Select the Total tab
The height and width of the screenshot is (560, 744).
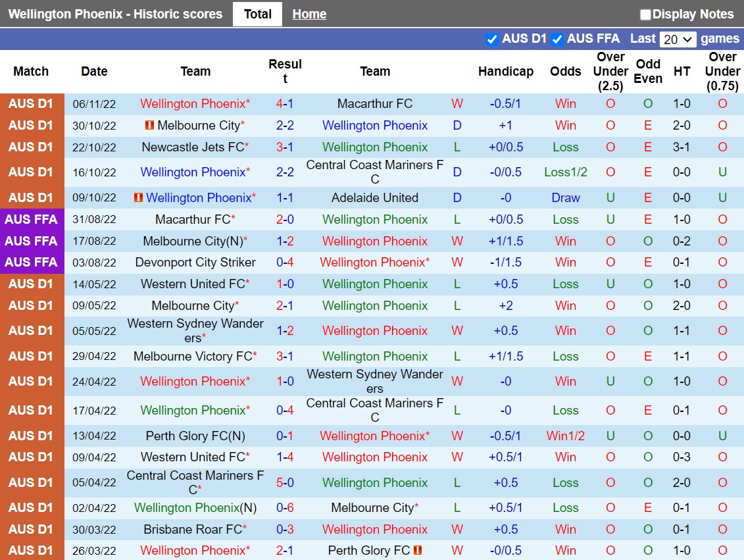pyautogui.click(x=257, y=14)
